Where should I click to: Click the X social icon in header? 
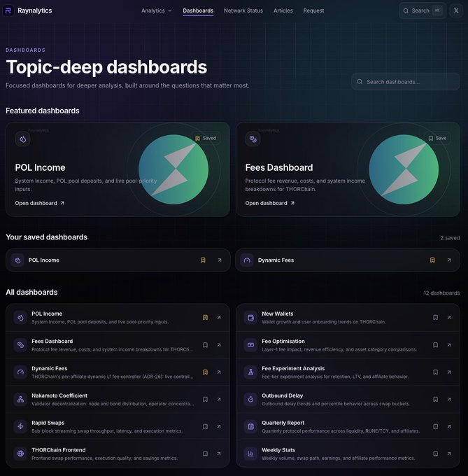pos(456,10)
